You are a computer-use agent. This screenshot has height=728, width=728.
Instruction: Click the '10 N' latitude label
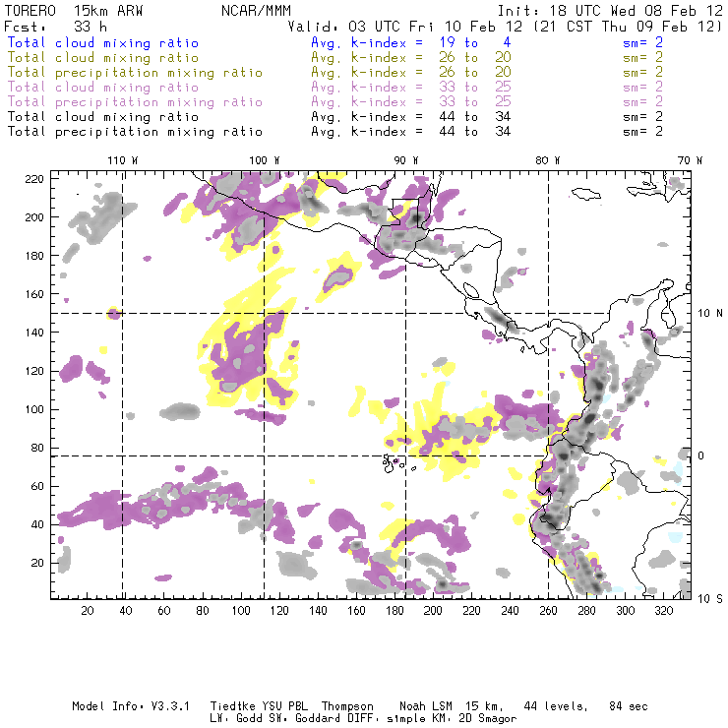(x=710, y=314)
